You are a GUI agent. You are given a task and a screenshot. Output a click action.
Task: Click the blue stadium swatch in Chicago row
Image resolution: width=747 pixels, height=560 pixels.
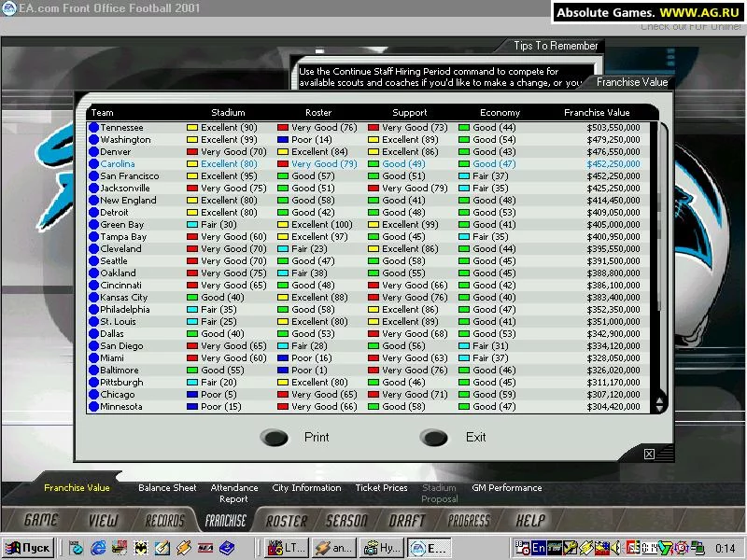tap(192, 394)
